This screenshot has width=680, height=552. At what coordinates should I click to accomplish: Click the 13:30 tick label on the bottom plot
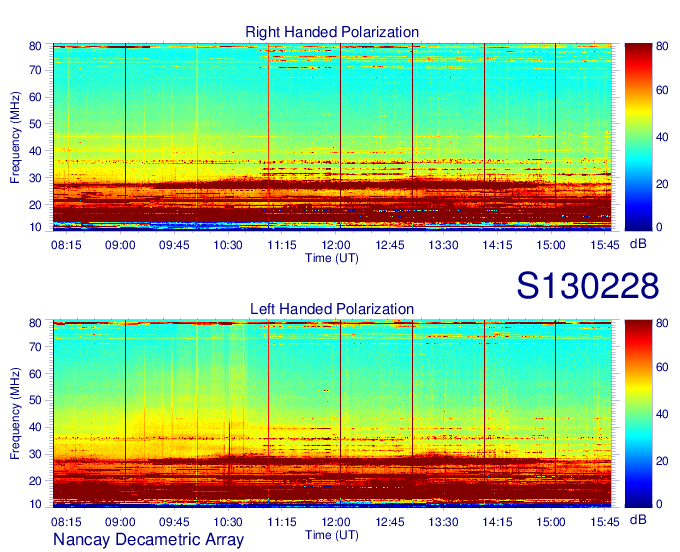444,522
